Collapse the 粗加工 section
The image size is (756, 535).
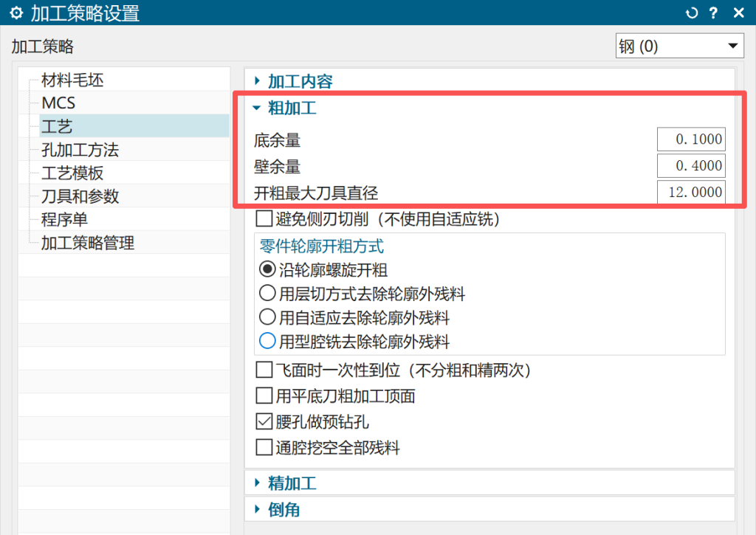click(292, 108)
